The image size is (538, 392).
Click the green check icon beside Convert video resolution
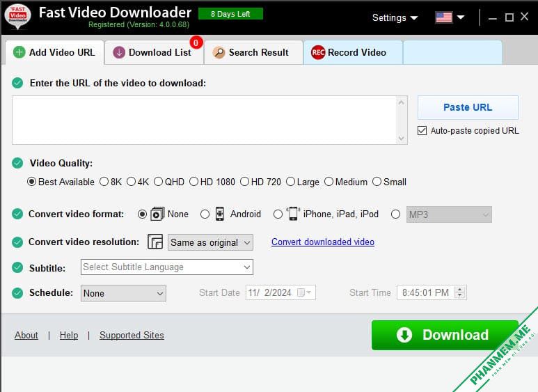pos(17,242)
